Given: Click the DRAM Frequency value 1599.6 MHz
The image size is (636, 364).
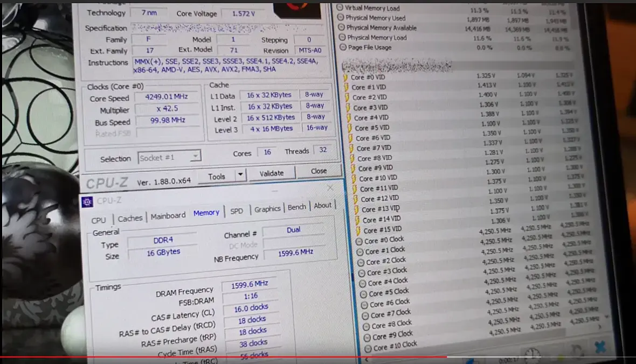Looking at the screenshot, I should [x=250, y=285].
